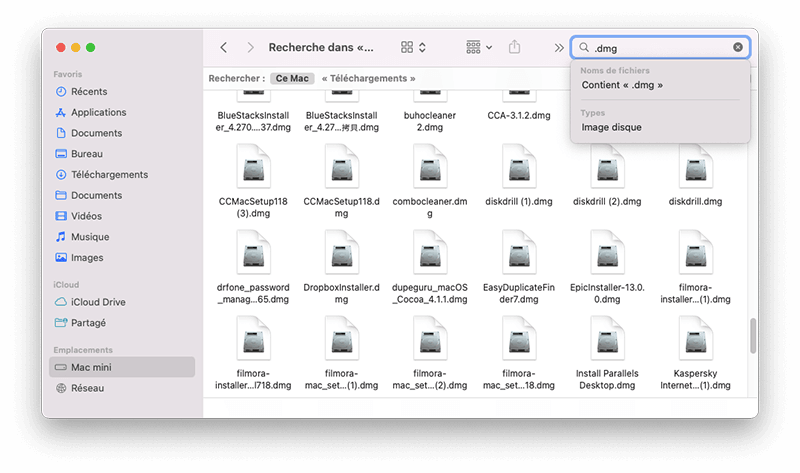Click the BlueStacksInstaller_4.270....37.dmg file name

(253, 121)
